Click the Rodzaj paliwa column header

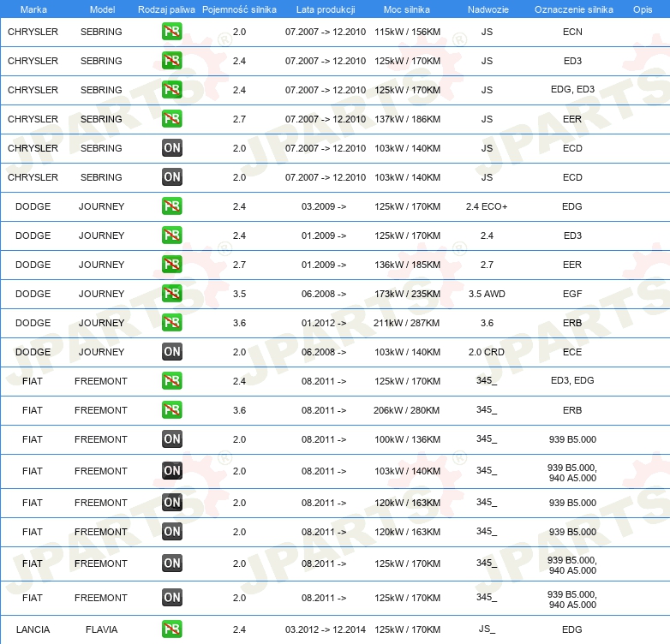[165, 9]
